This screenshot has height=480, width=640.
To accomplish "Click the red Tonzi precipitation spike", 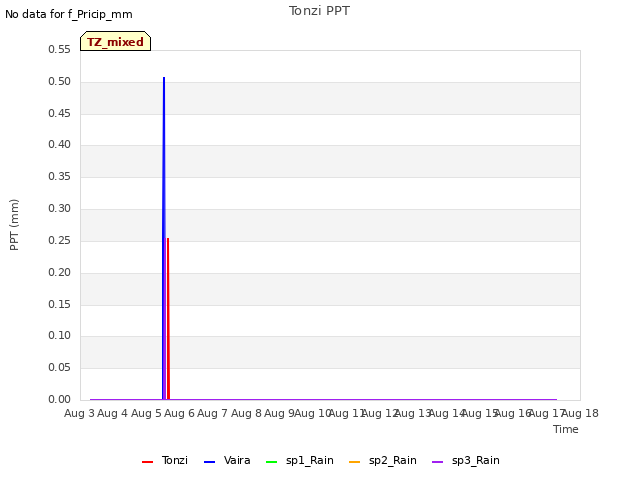I will (x=168, y=318).
